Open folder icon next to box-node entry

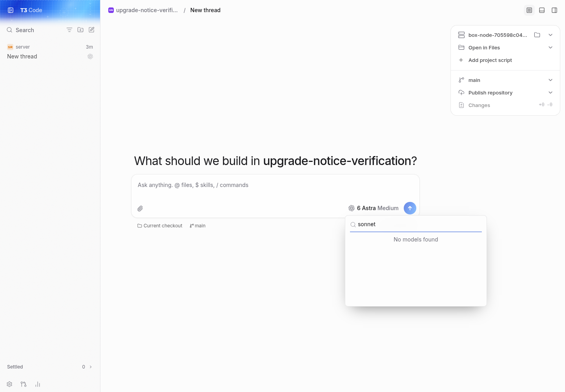537,35
